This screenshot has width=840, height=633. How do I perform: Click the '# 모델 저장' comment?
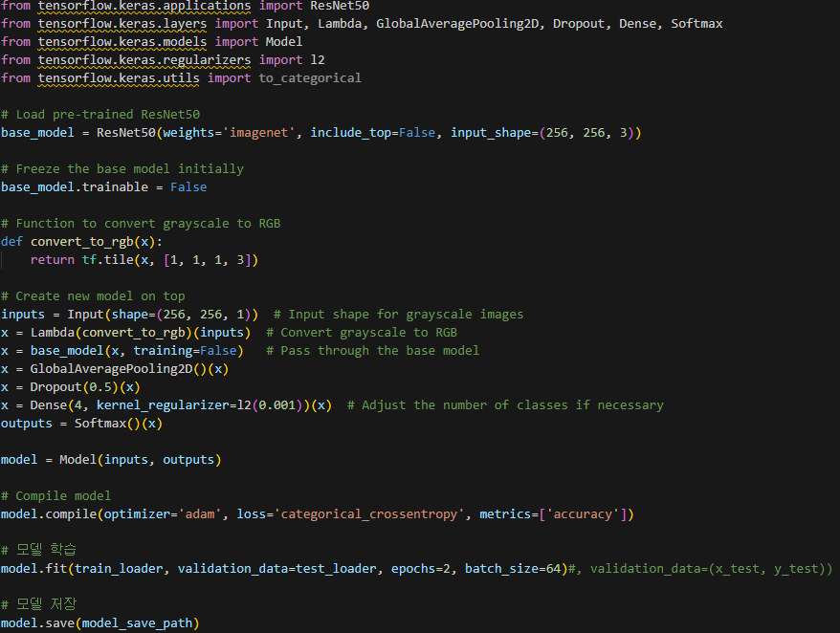pyautogui.click(x=38, y=604)
